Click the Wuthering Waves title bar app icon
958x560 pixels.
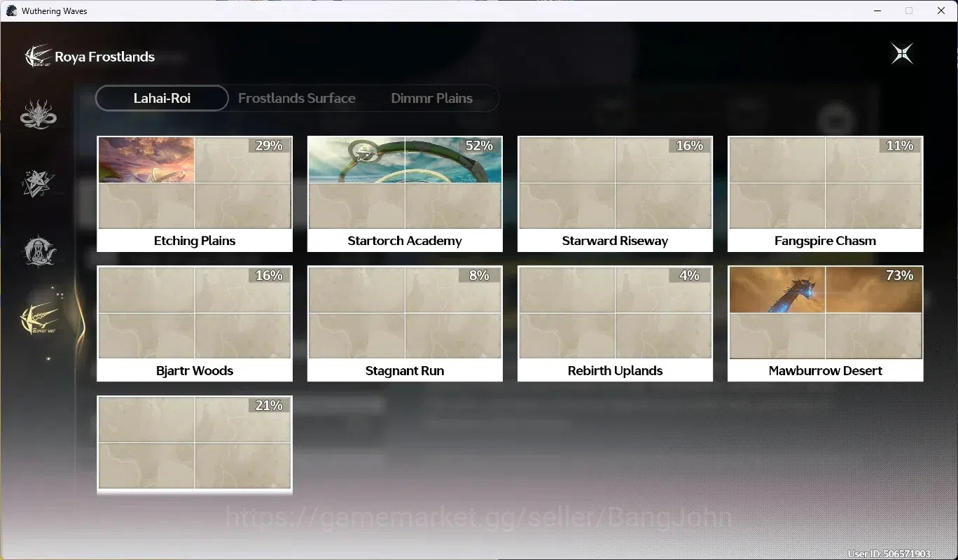point(11,10)
